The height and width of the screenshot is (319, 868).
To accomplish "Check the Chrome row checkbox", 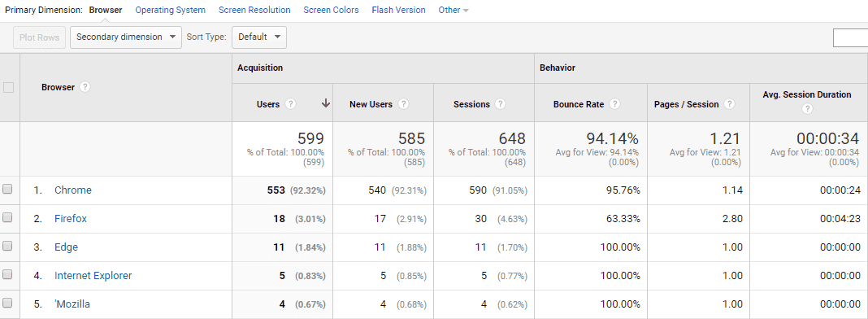I will click(7, 190).
